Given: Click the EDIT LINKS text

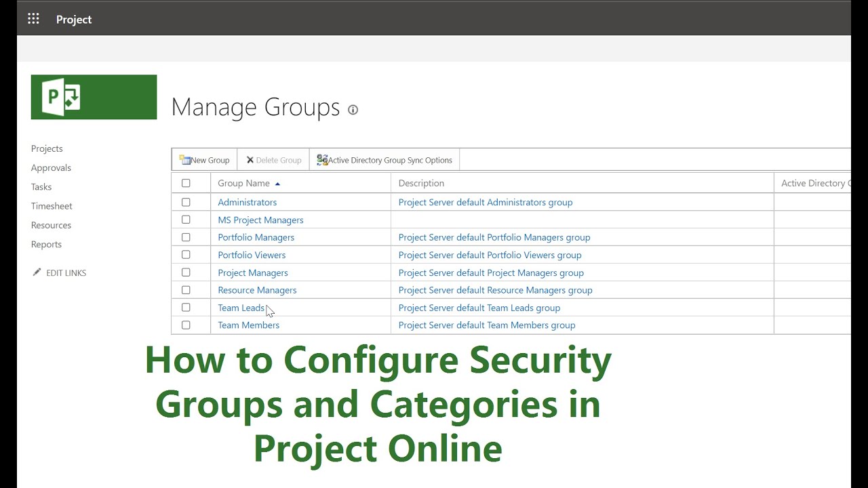Looking at the screenshot, I should pos(66,273).
